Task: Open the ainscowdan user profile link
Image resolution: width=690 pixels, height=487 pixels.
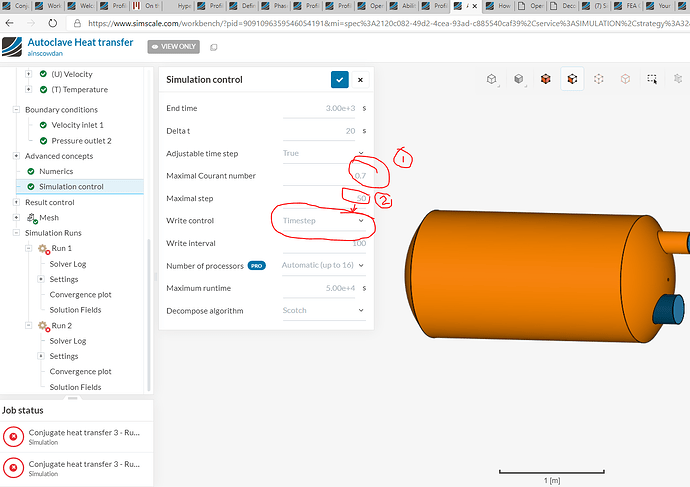Action: (x=45, y=54)
